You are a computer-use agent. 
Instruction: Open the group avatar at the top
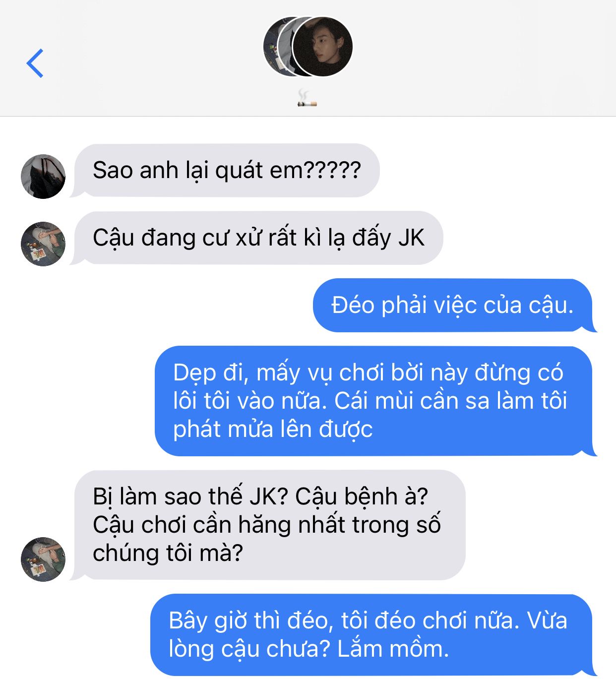pos(308,47)
